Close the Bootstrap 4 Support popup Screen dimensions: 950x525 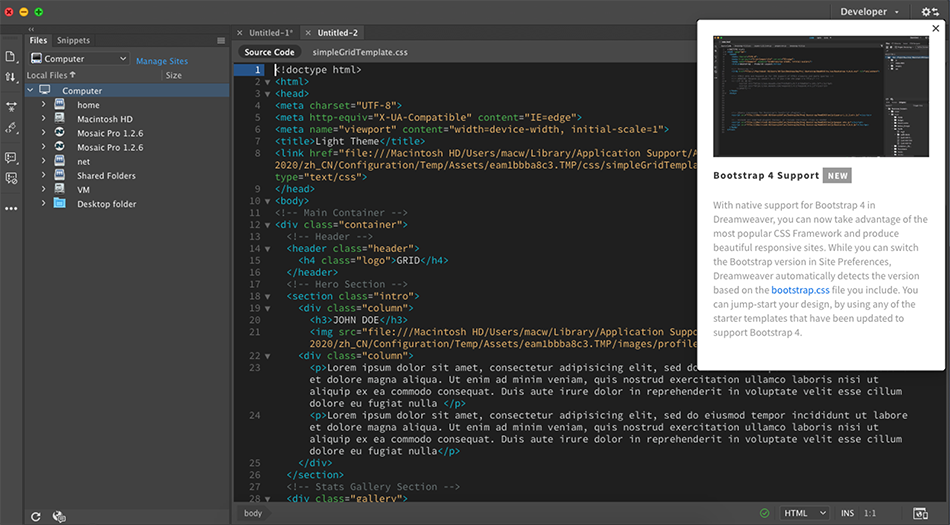tap(935, 28)
